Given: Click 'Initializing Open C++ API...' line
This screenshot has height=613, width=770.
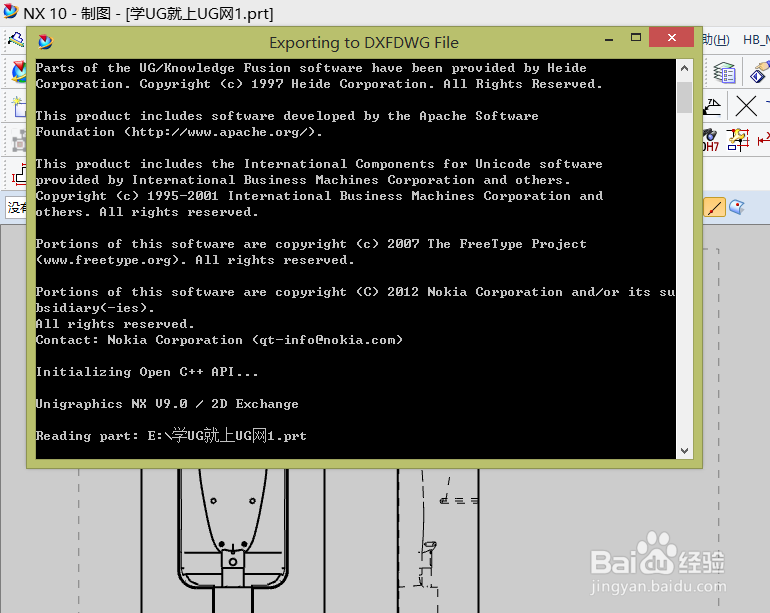Looking at the screenshot, I should click(x=147, y=372).
